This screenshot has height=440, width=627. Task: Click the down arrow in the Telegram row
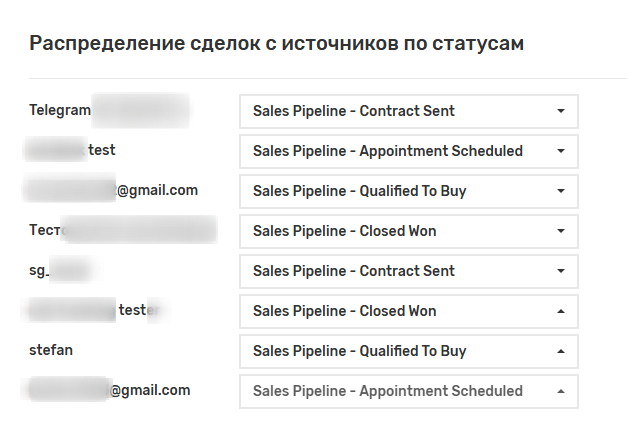click(x=560, y=111)
